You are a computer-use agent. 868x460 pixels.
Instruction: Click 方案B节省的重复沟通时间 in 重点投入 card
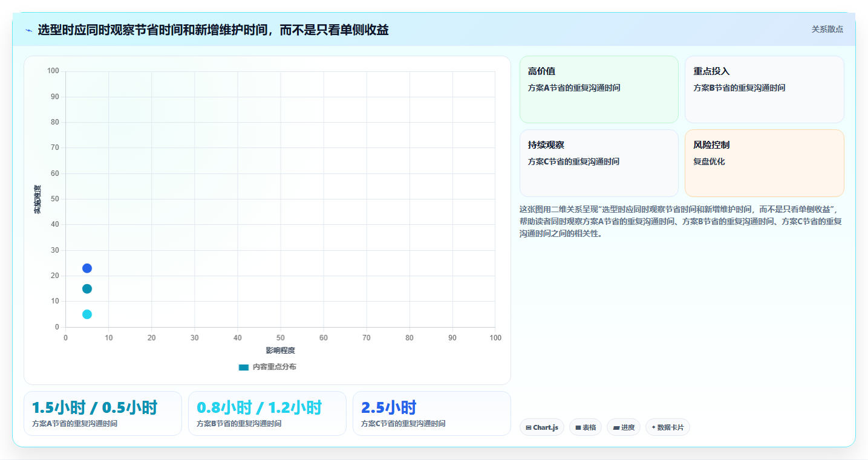739,88
